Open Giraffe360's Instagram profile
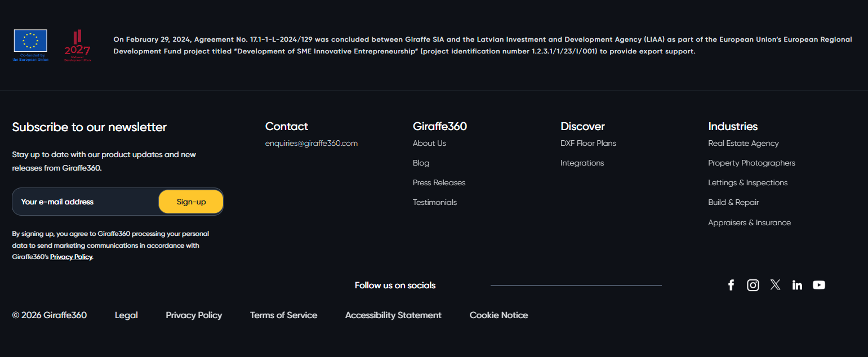The width and height of the screenshot is (868, 357). tap(753, 285)
